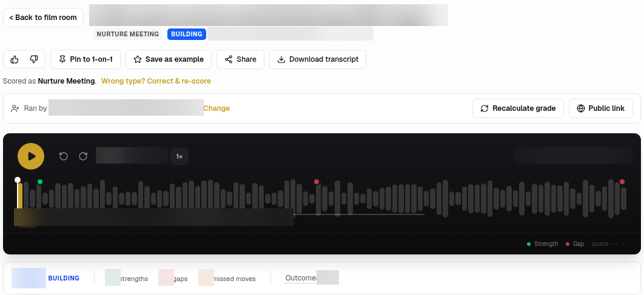Click the missed moves count

pos(227,279)
